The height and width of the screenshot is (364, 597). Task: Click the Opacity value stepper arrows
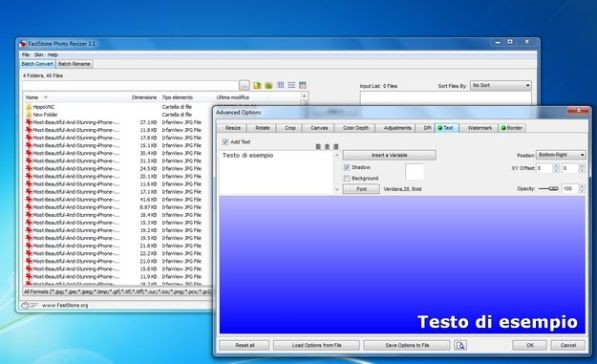(581, 188)
